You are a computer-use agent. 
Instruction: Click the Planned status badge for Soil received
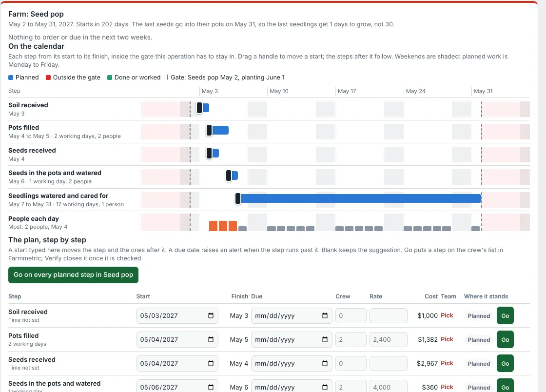479,316
